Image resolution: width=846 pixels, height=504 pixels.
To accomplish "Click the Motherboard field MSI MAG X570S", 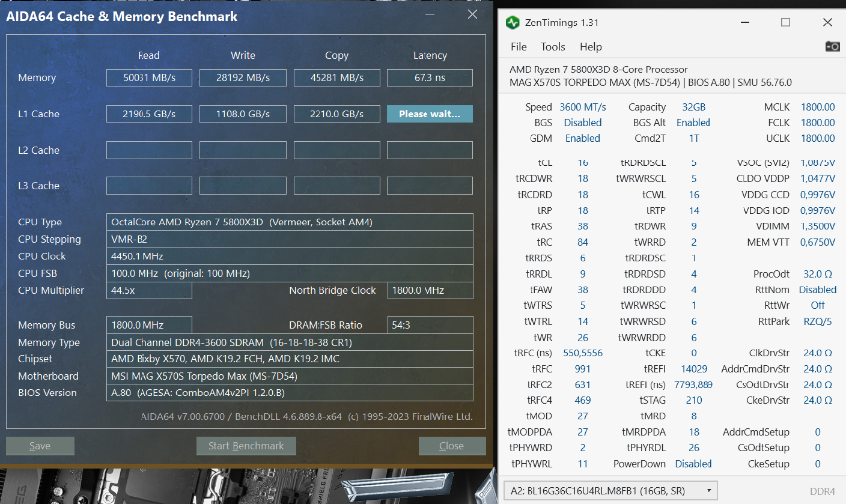I will (290, 376).
